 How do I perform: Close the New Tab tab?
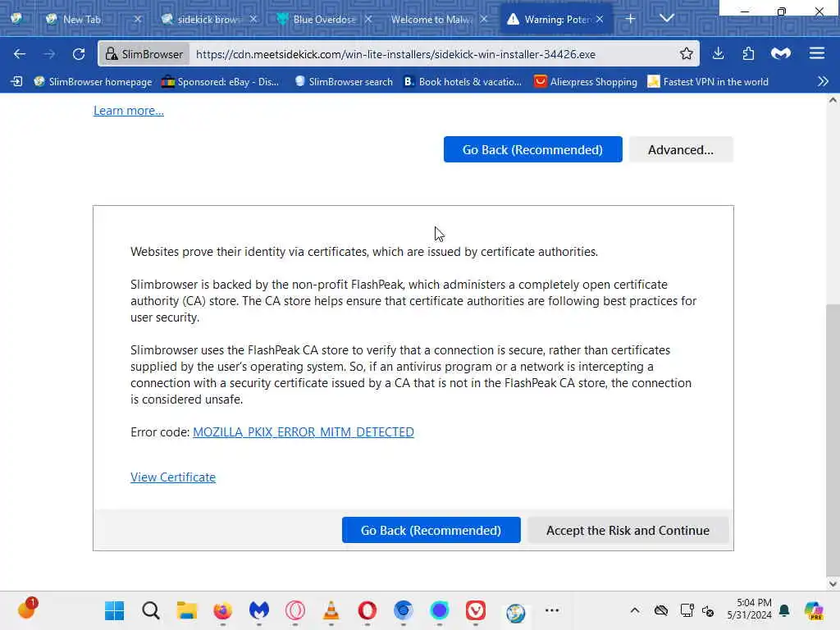[138, 20]
